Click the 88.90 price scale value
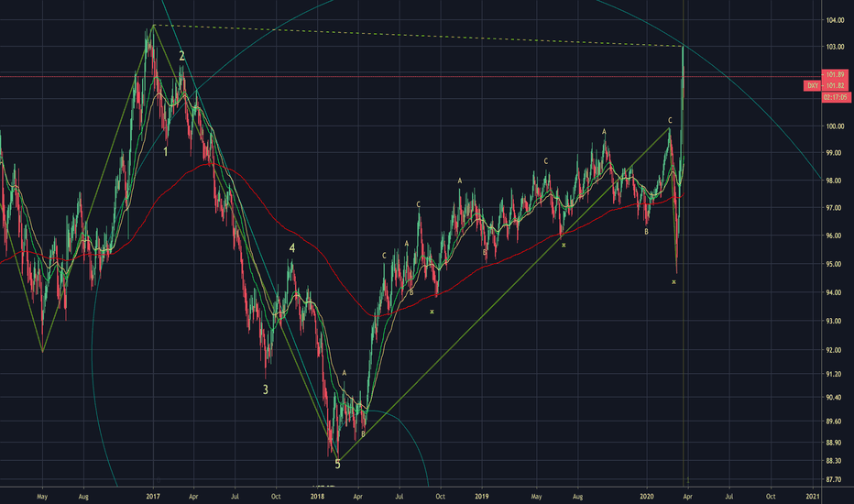The width and height of the screenshot is (854, 504). coord(834,443)
